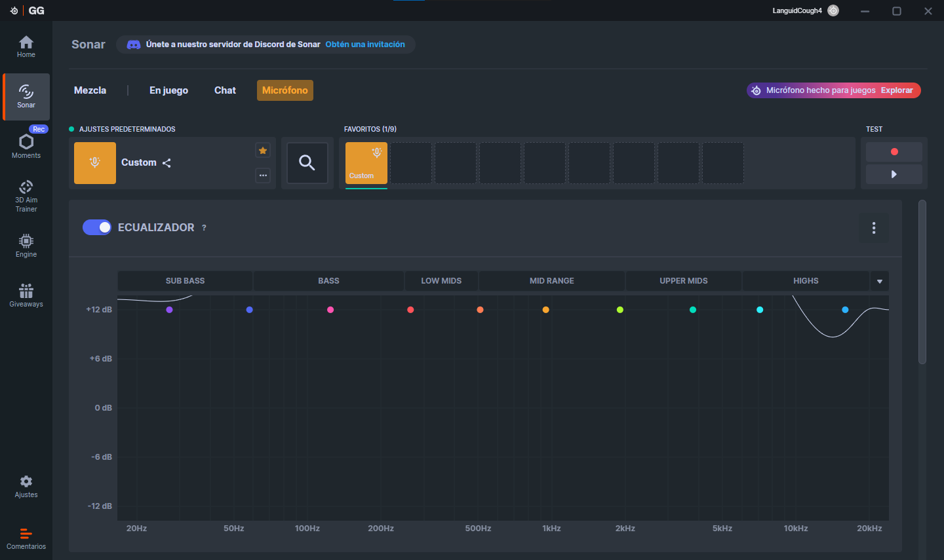Image resolution: width=944 pixels, height=560 pixels.
Task: Click the star favorite icon on preset
Action: click(x=263, y=151)
